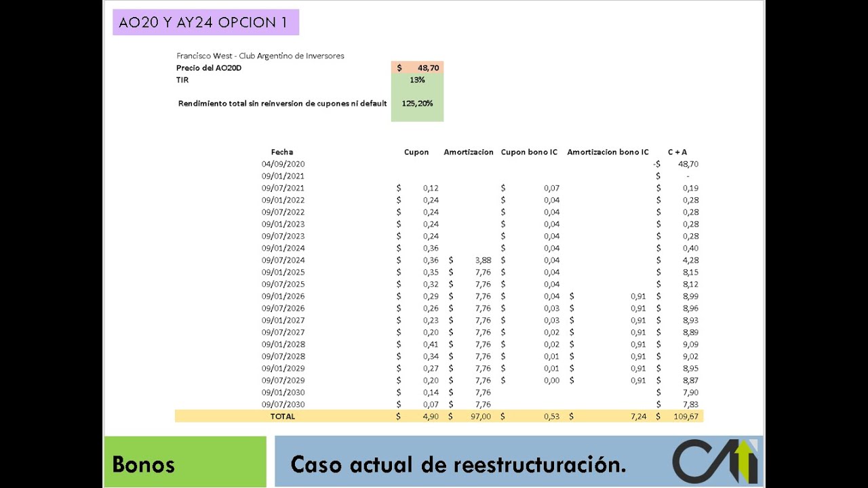Select the date '09/01/2030'
This screenshot has height=488, width=868.
pyautogui.click(x=283, y=392)
